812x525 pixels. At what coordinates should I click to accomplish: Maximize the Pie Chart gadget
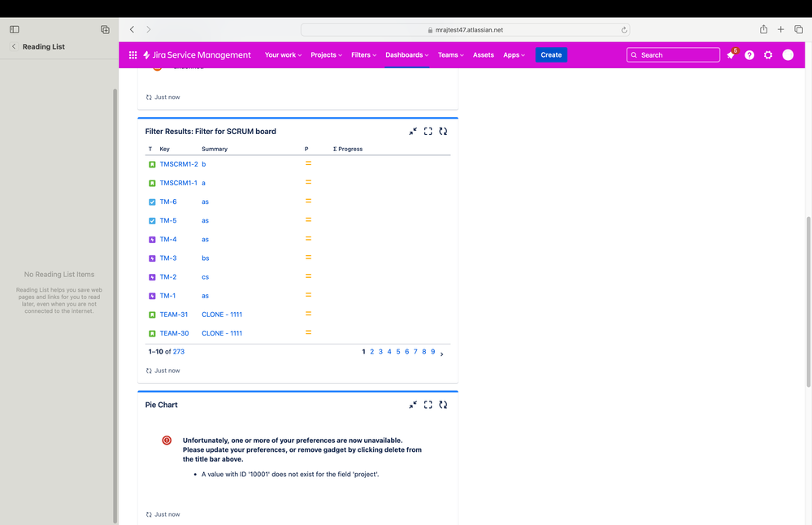428,404
